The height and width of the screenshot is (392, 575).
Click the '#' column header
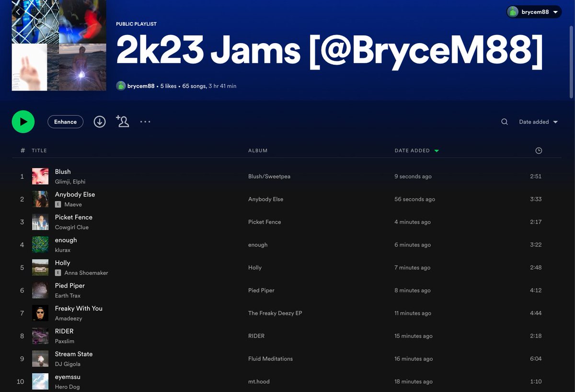[x=23, y=150]
